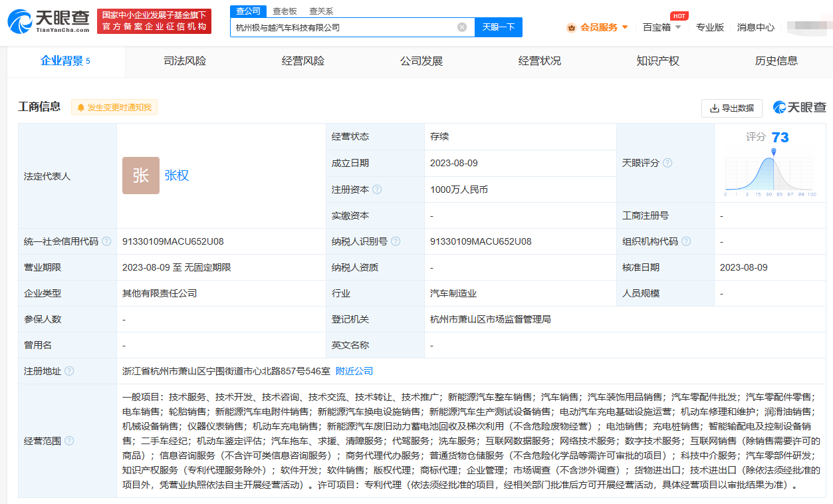Click the 营业期限 value 2023-08-09 至 无固定期限
This screenshot has height=504, width=833.
(177, 267)
